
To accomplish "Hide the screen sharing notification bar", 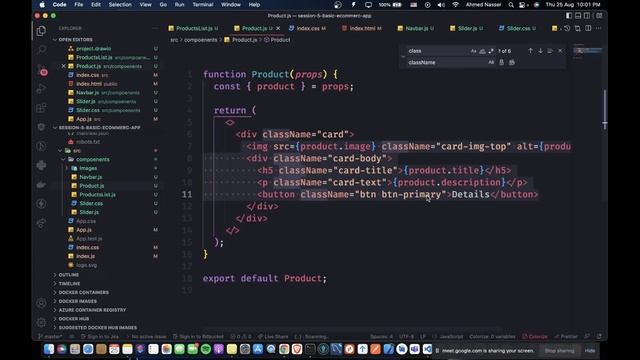I will pos(590,351).
